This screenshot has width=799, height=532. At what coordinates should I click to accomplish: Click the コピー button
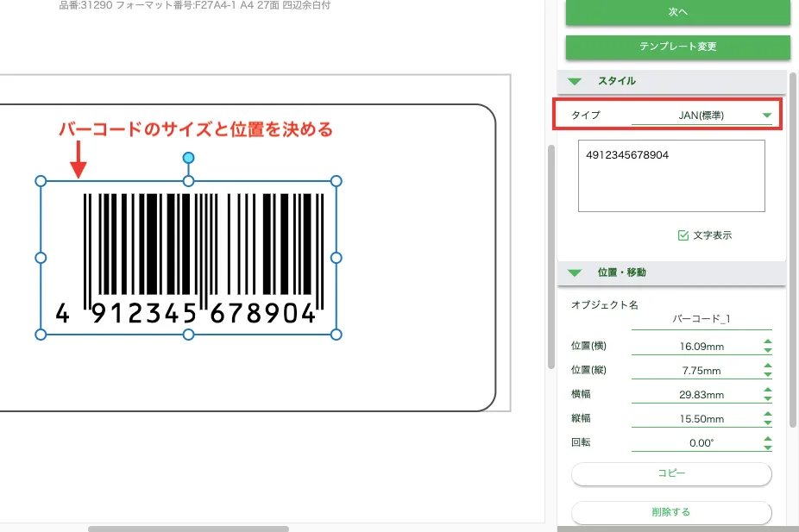pyautogui.click(x=671, y=473)
